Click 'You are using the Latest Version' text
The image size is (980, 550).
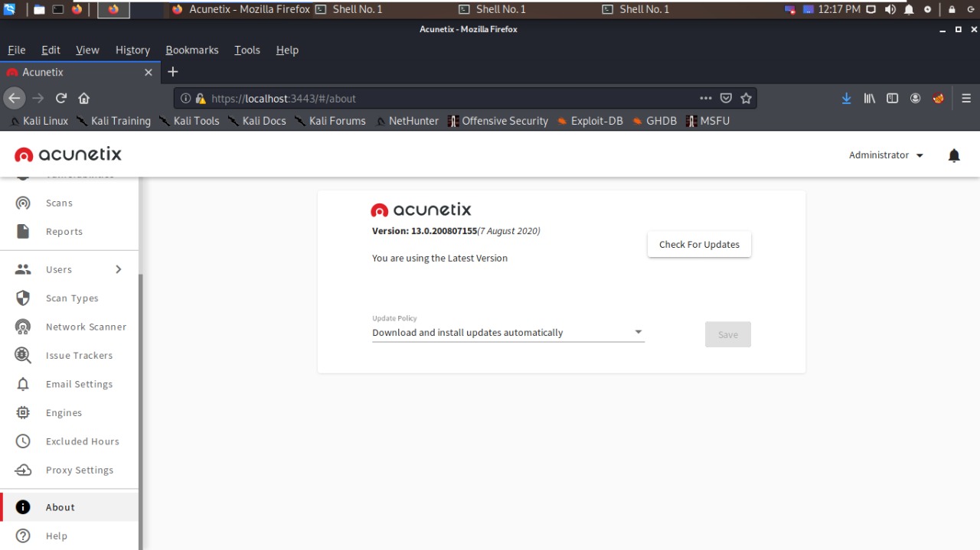[439, 259]
